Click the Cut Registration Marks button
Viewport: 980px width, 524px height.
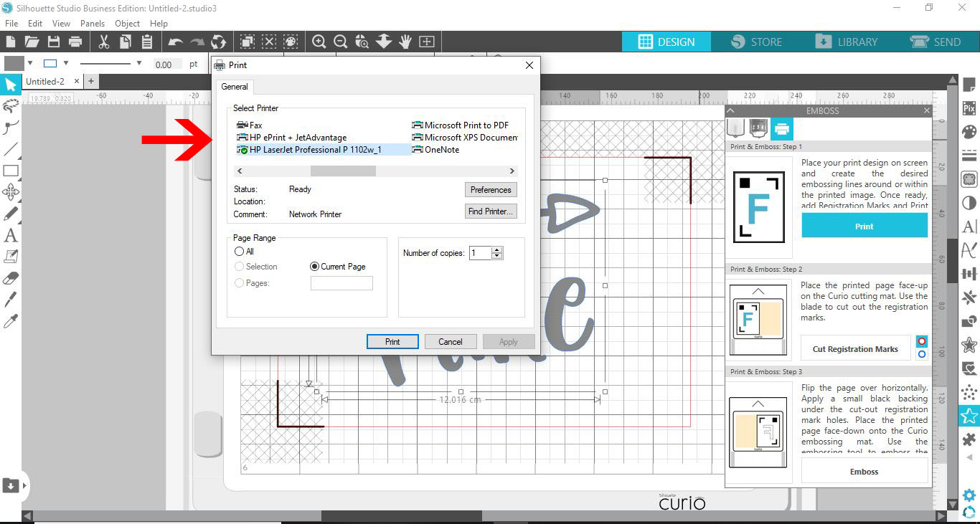coord(855,349)
